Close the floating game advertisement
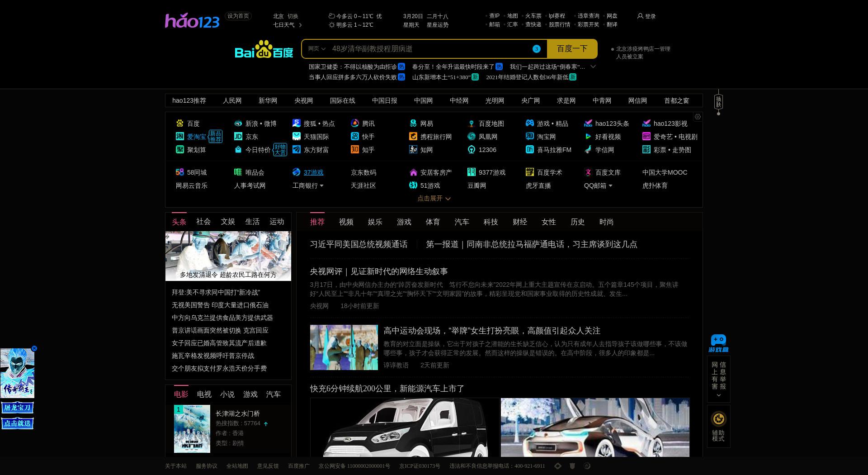 (x=34, y=348)
